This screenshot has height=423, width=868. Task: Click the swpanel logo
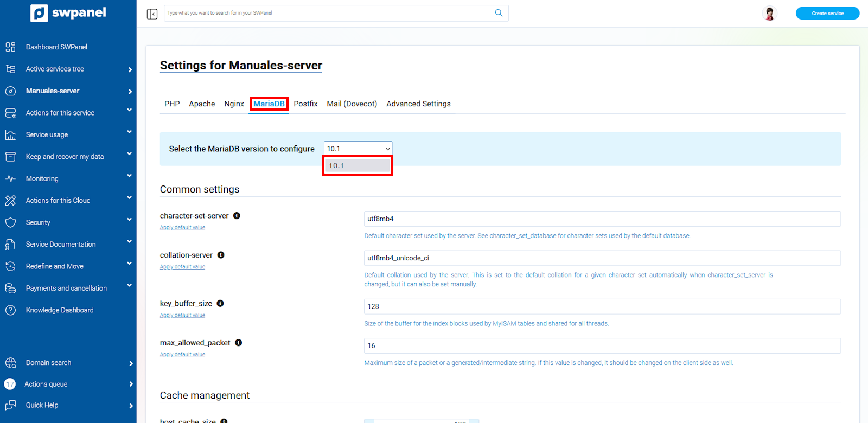tap(68, 13)
